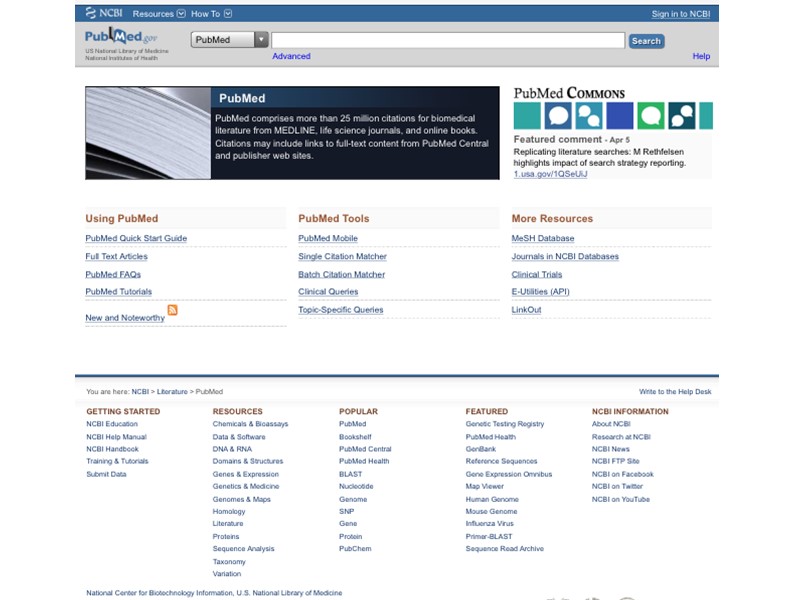Click into the search text field
This screenshot has width=800, height=600.
[448, 40]
